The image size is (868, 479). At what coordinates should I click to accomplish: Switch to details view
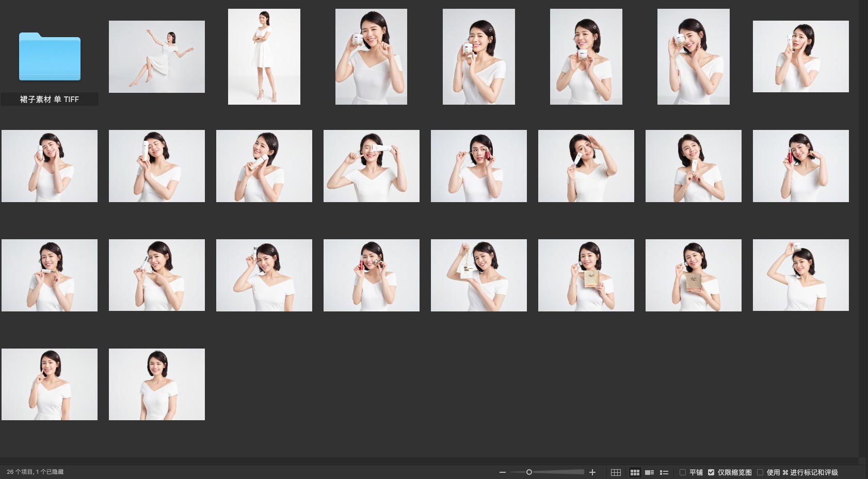(650, 472)
